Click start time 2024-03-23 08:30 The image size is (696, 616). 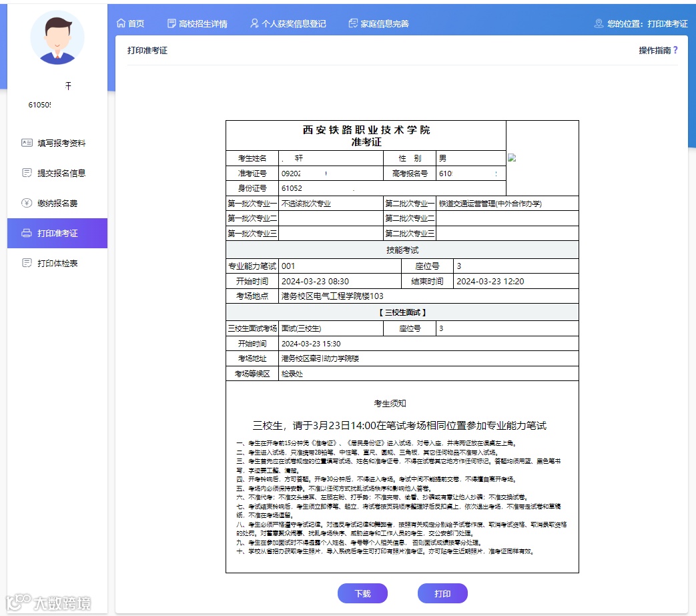tap(340, 282)
